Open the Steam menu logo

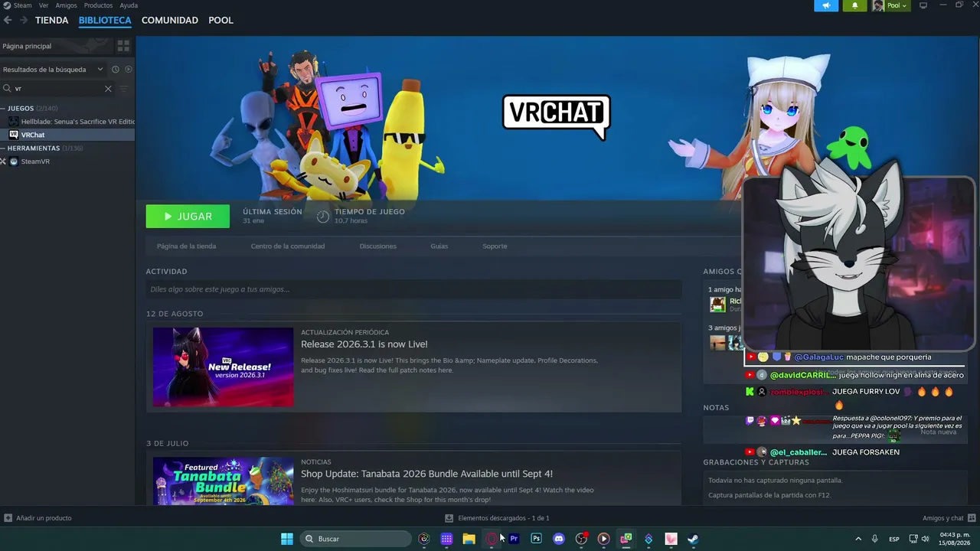(7, 5)
